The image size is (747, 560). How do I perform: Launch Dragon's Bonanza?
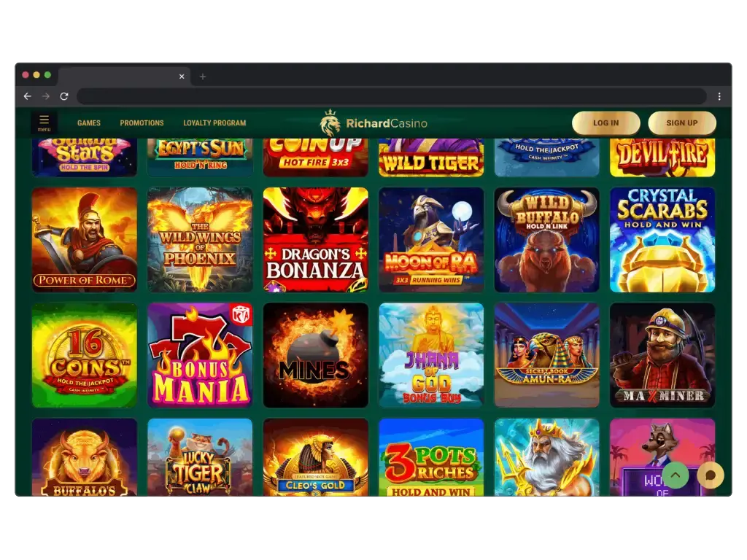click(x=315, y=239)
